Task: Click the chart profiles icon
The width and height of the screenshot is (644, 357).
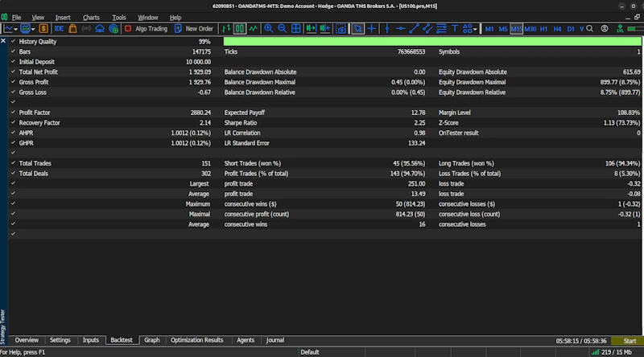Action: (x=26, y=29)
